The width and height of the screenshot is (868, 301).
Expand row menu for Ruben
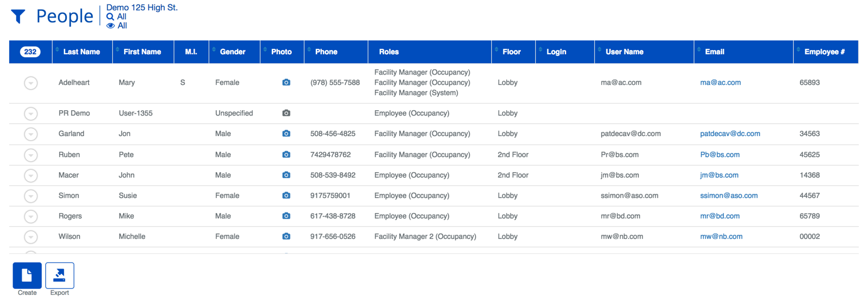(x=31, y=155)
